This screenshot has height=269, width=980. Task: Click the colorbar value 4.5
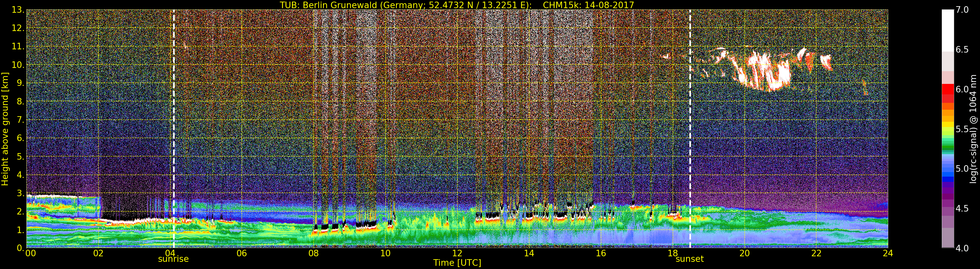click(x=962, y=209)
